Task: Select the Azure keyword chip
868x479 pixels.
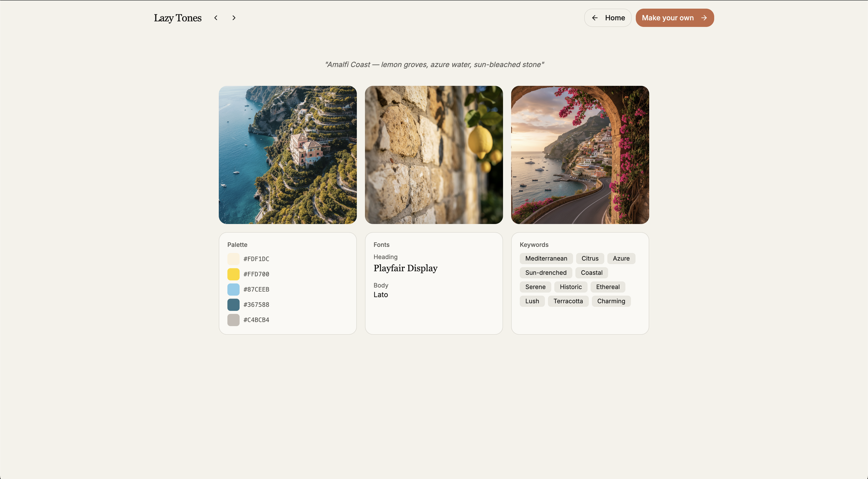Action: pos(621,258)
